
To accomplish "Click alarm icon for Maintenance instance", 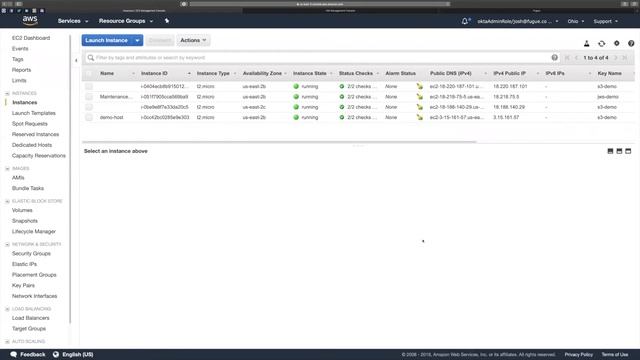I will 420,97.
